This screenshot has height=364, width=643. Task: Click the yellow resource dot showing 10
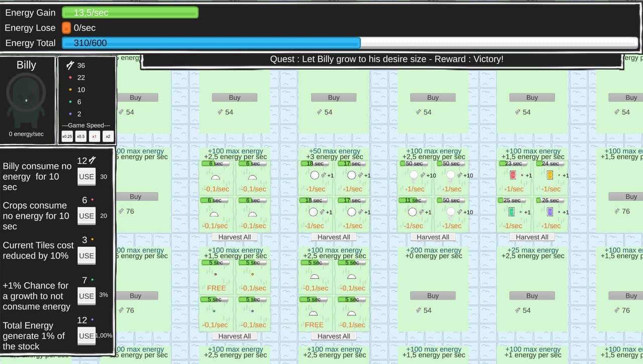pos(70,90)
